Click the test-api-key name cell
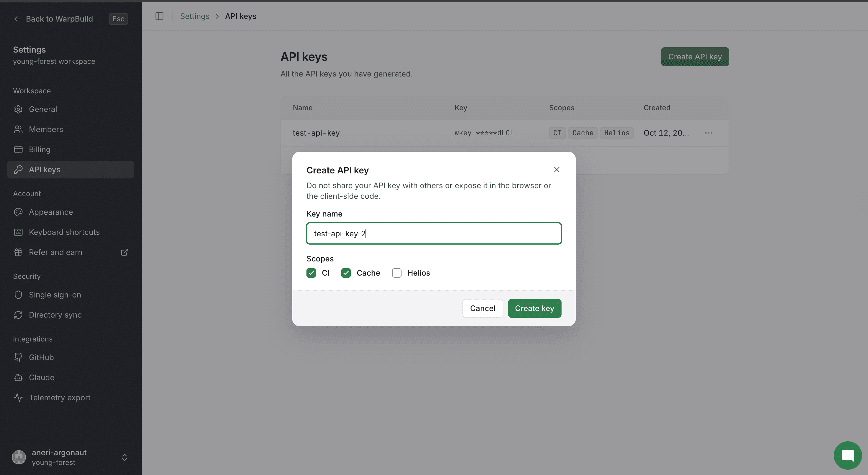This screenshot has width=868, height=475. tap(316, 133)
